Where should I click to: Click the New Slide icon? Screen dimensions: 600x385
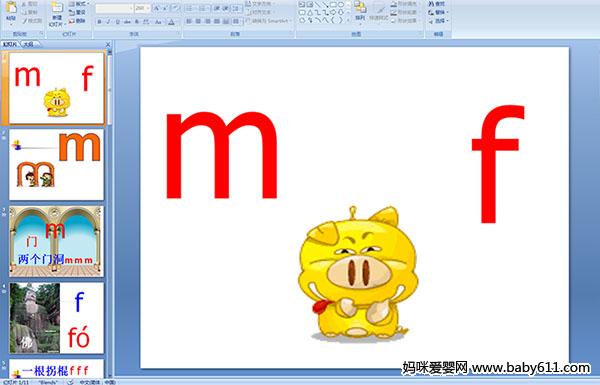pos(57,8)
